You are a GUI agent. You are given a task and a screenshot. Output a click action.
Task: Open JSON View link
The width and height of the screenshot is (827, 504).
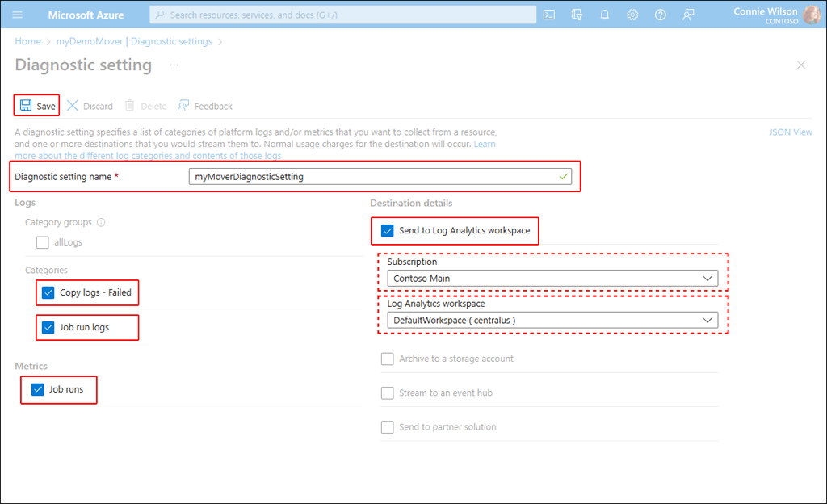coord(790,132)
